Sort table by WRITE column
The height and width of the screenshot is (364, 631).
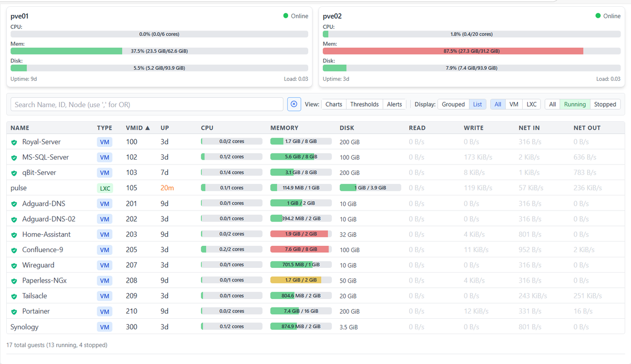[474, 128]
